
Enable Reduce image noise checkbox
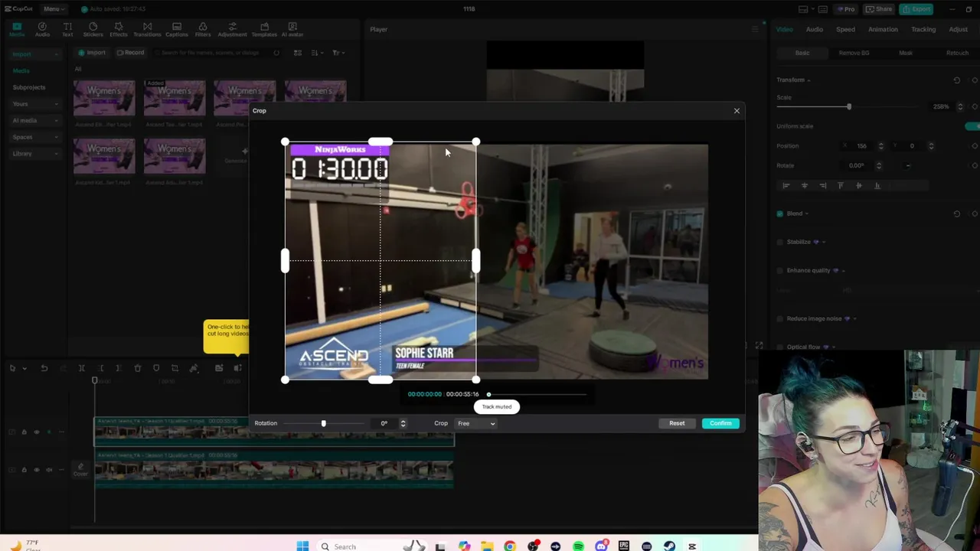[x=780, y=318]
